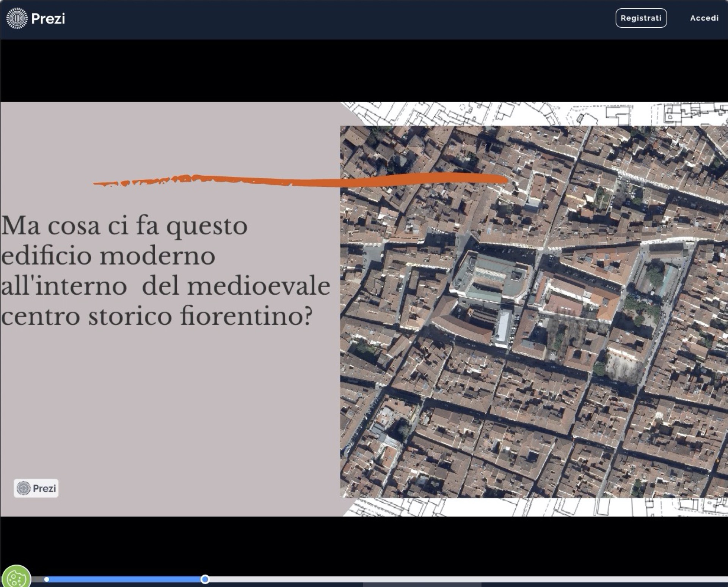
Task: Click the presentation progress slider handle
Action: 205,579
